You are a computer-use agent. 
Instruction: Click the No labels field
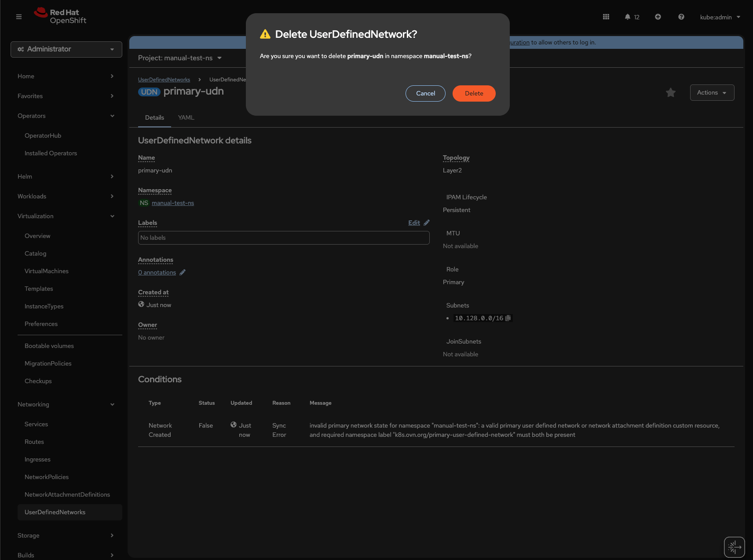point(284,238)
